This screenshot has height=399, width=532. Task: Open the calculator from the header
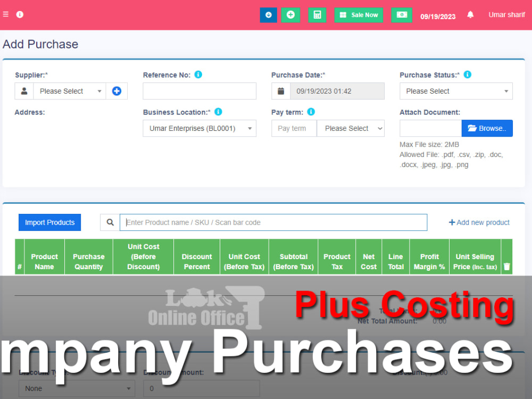coord(317,15)
